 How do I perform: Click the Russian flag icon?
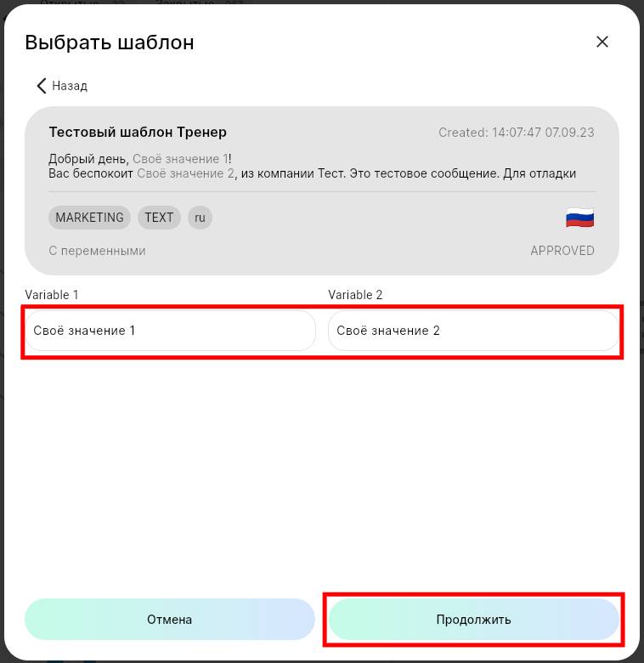coord(579,218)
